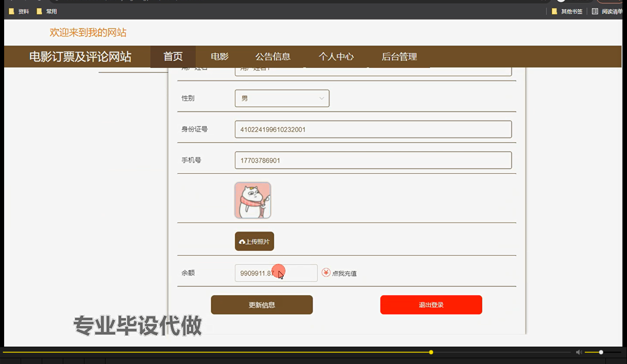The width and height of the screenshot is (627, 364).
Task: Adjust the player volume slider
Action: point(602,352)
